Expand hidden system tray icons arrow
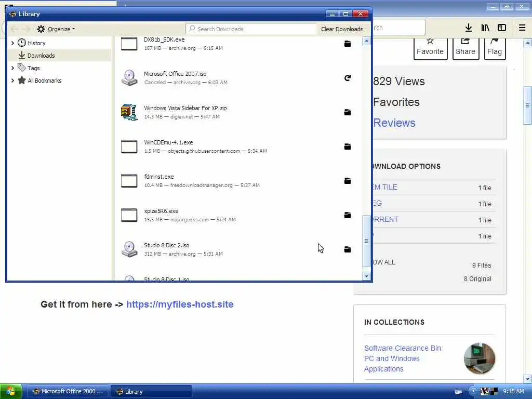The width and height of the screenshot is (532, 399). [473, 391]
